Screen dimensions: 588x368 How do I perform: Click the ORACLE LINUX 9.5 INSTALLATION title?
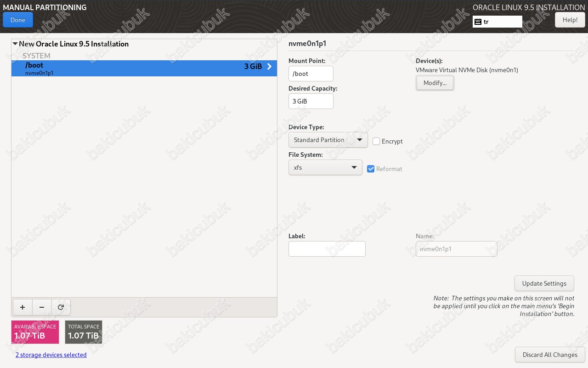(529, 7)
